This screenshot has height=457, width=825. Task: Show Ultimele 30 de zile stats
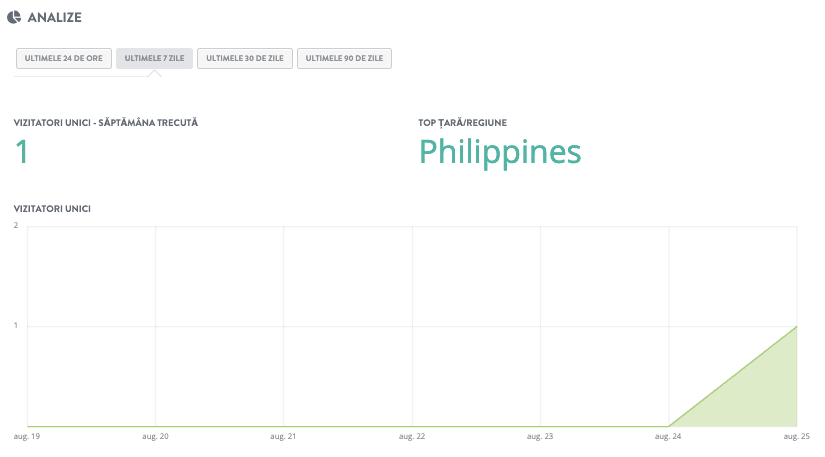(245, 59)
